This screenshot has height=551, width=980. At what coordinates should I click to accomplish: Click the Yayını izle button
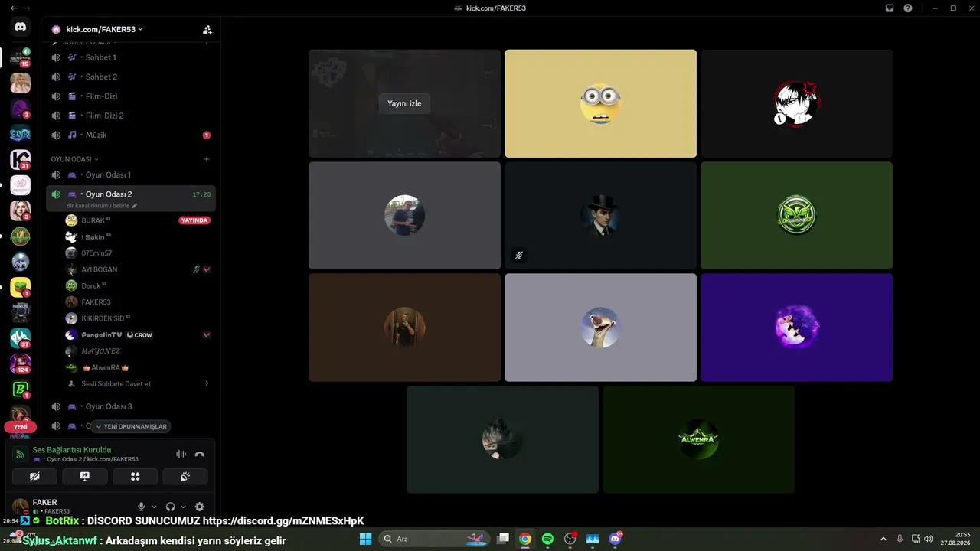pyautogui.click(x=404, y=103)
